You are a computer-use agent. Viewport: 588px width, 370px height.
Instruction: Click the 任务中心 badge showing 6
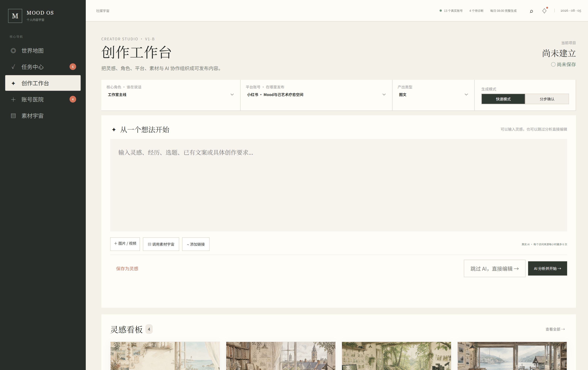point(73,67)
